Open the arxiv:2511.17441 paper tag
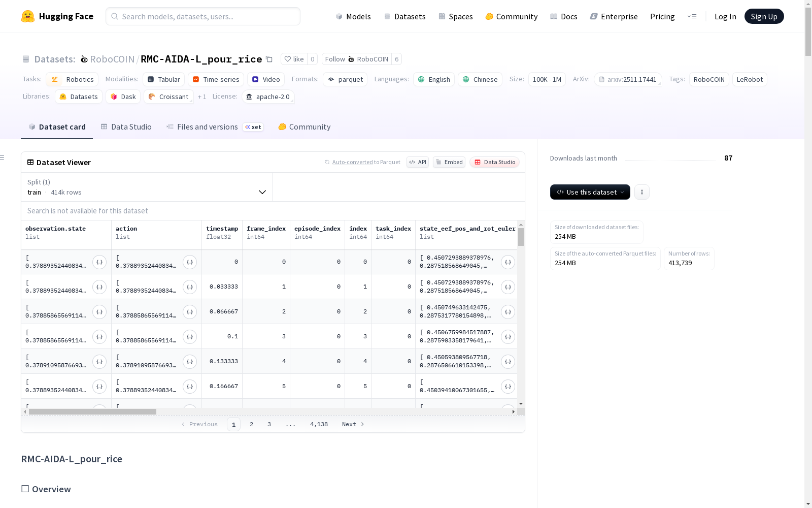The height and width of the screenshot is (508, 812). (628, 79)
